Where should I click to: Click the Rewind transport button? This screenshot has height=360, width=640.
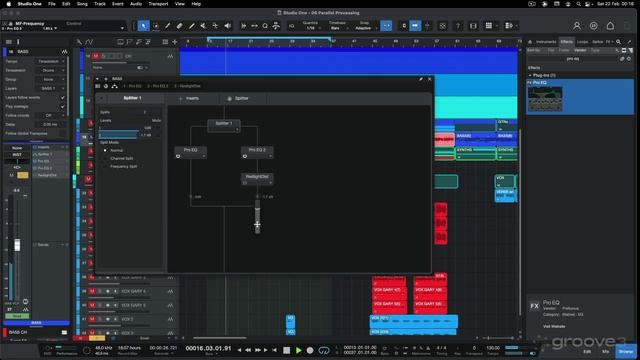tap(248, 350)
